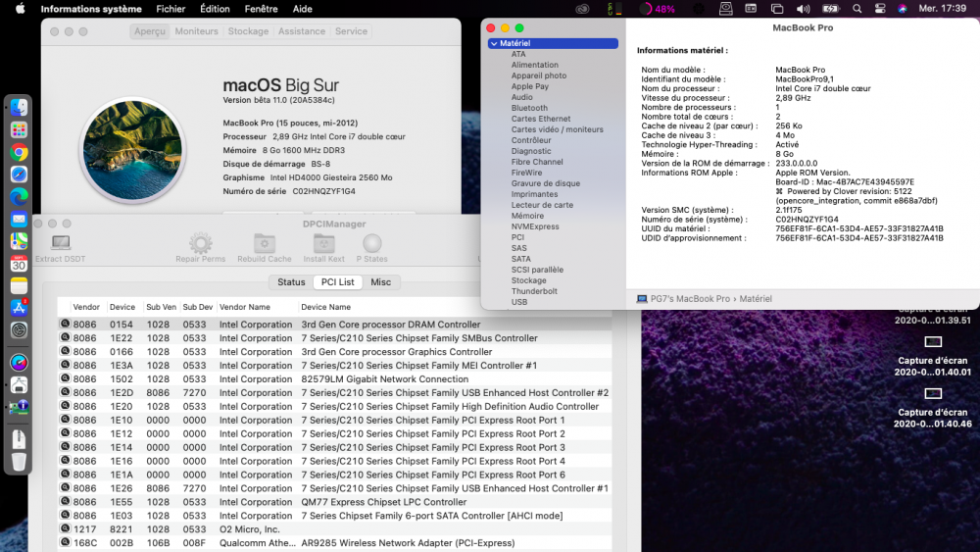Select Cartes Ethernet in sidebar

[x=541, y=119]
